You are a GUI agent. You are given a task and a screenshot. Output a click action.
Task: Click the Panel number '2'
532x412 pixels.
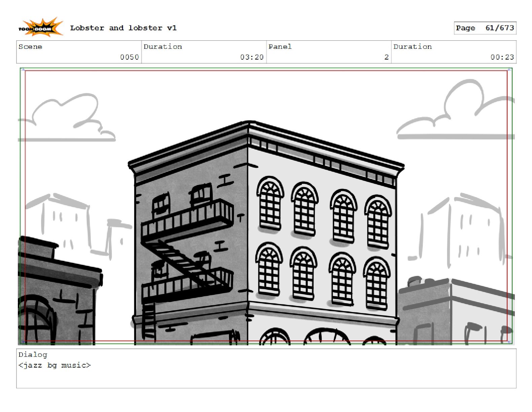tap(386, 57)
